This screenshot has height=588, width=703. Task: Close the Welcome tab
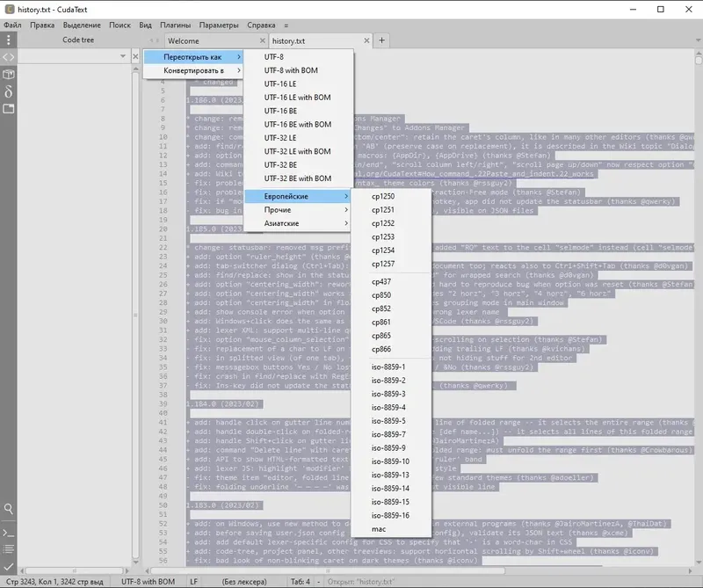point(262,40)
